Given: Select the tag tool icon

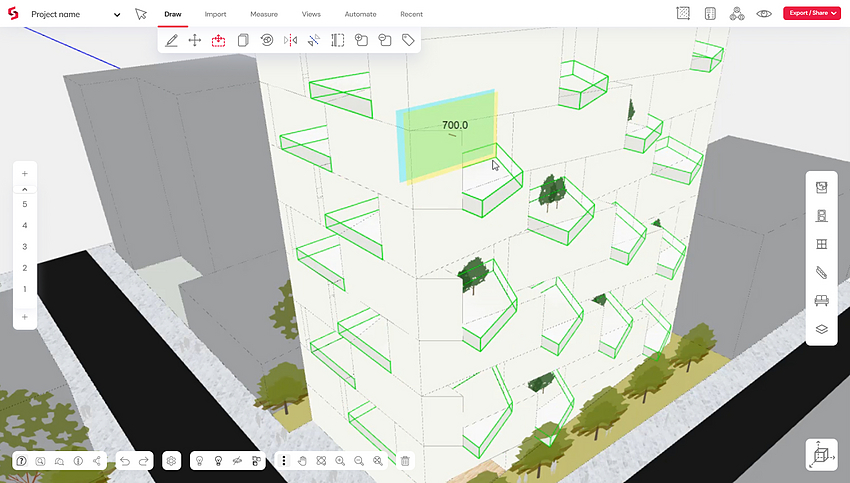Looking at the screenshot, I should pyautogui.click(x=408, y=40).
